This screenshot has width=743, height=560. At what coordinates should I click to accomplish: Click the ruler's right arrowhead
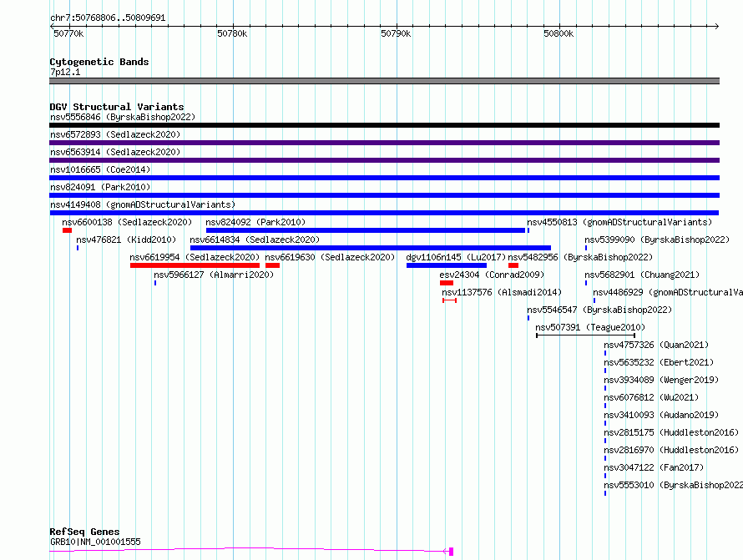716,27
